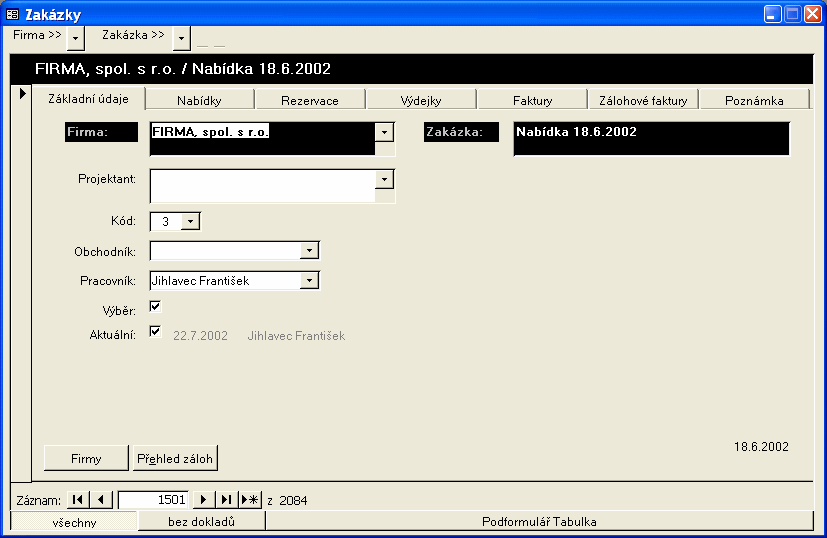Open the Faktury tab

click(x=532, y=100)
